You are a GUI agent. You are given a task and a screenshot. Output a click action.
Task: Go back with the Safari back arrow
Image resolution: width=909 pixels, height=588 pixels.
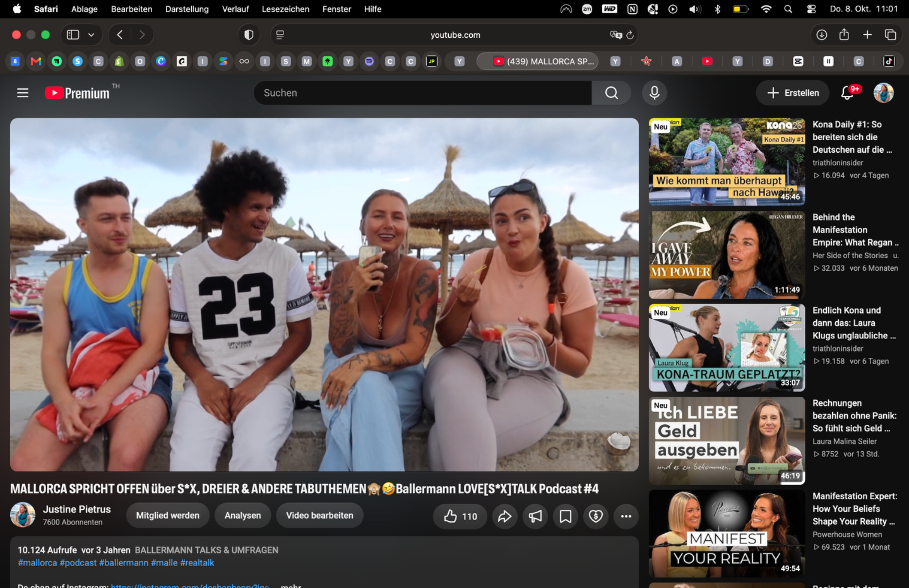click(x=120, y=35)
